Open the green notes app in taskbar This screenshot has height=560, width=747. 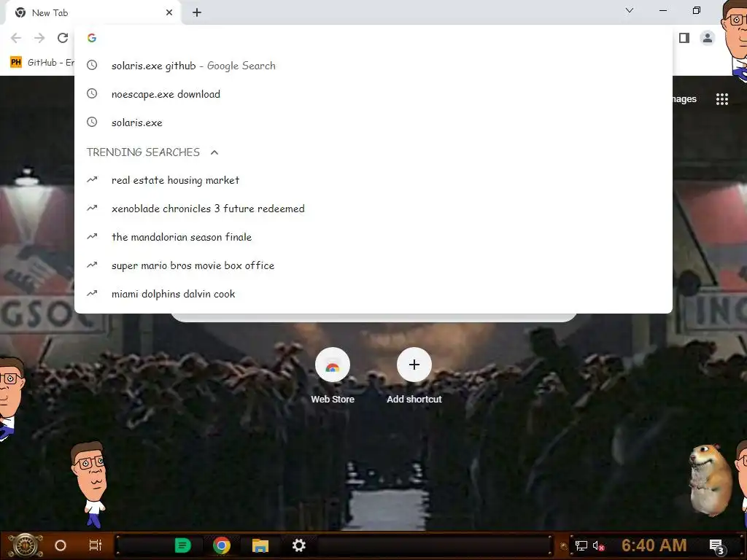(182, 545)
